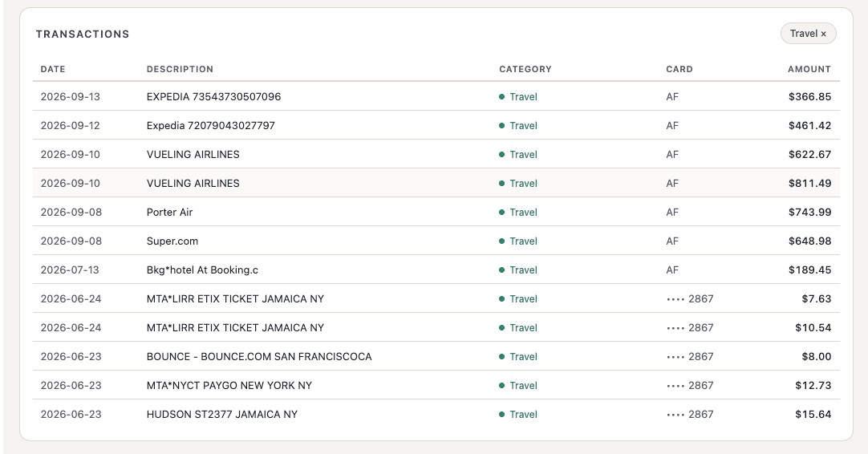Select the Expedia 72079043027797 transaction
Viewport: 868px width, 454px height.
(x=436, y=125)
